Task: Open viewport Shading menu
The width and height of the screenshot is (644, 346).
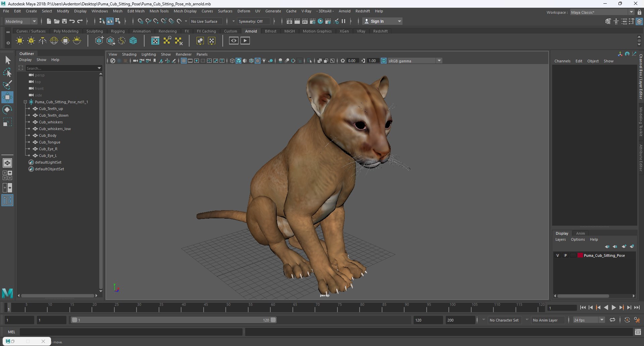Action: pyautogui.click(x=129, y=54)
